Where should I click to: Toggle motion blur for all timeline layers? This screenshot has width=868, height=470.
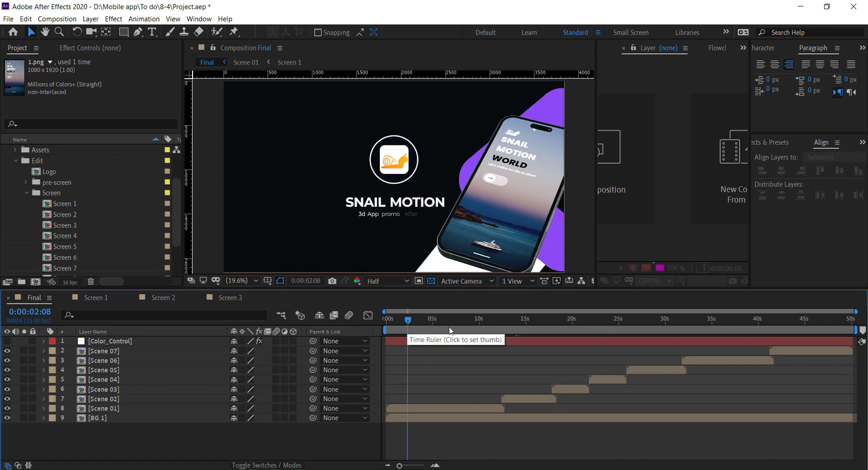click(x=349, y=315)
